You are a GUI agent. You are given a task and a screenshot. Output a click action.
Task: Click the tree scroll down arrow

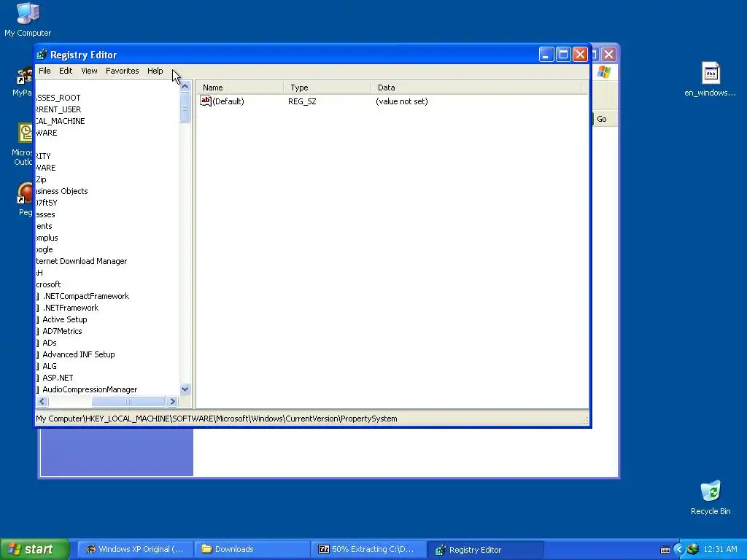coord(185,389)
